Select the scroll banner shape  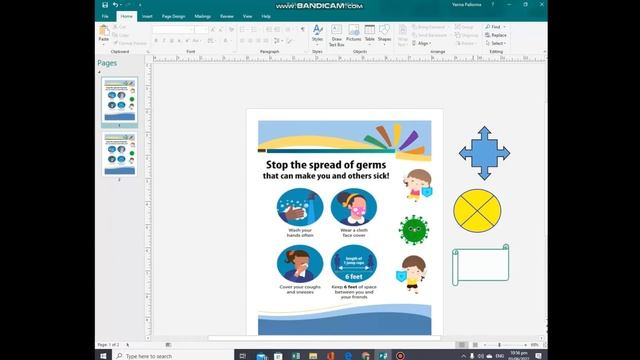click(x=480, y=265)
